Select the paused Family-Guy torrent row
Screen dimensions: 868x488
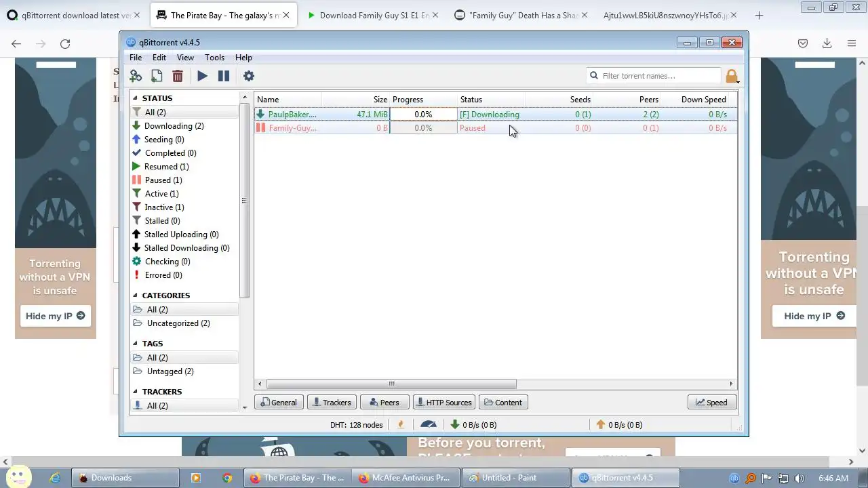pyautogui.click(x=495, y=127)
